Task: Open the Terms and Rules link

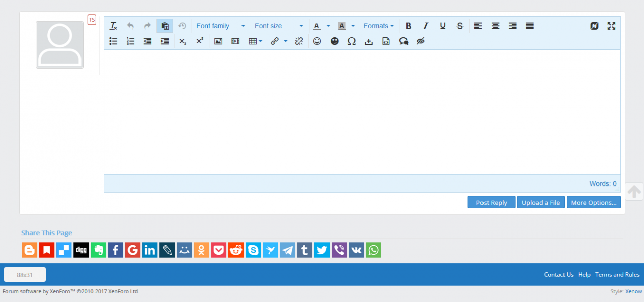Action: tap(617, 275)
